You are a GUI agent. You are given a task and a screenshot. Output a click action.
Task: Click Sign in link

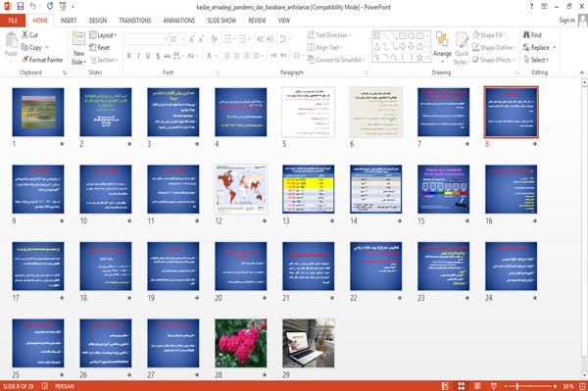point(566,21)
